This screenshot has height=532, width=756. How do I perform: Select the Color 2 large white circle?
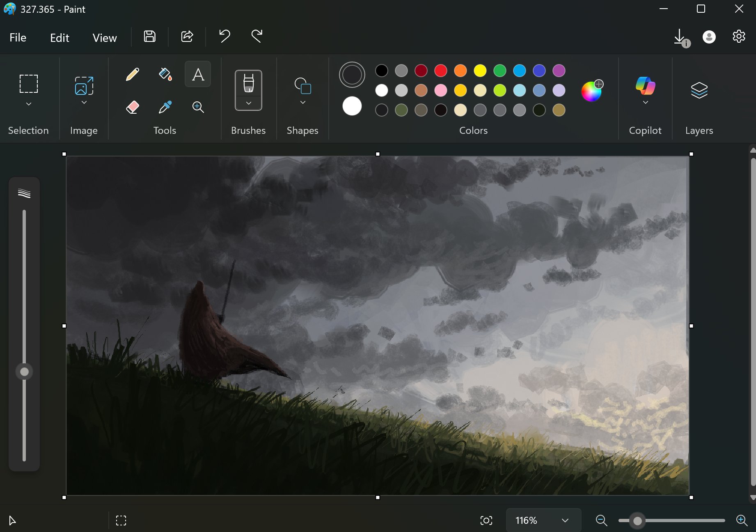coord(352,106)
